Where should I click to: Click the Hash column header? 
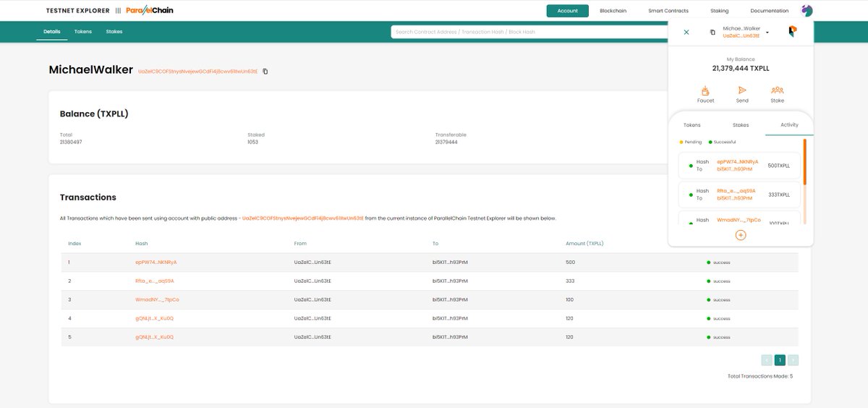pos(141,244)
